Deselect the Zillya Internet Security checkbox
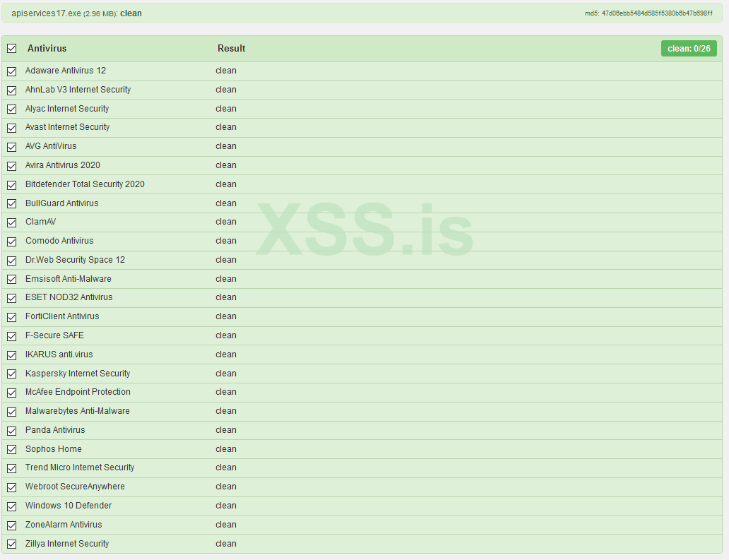The image size is (729, 560). coord(11,544)
